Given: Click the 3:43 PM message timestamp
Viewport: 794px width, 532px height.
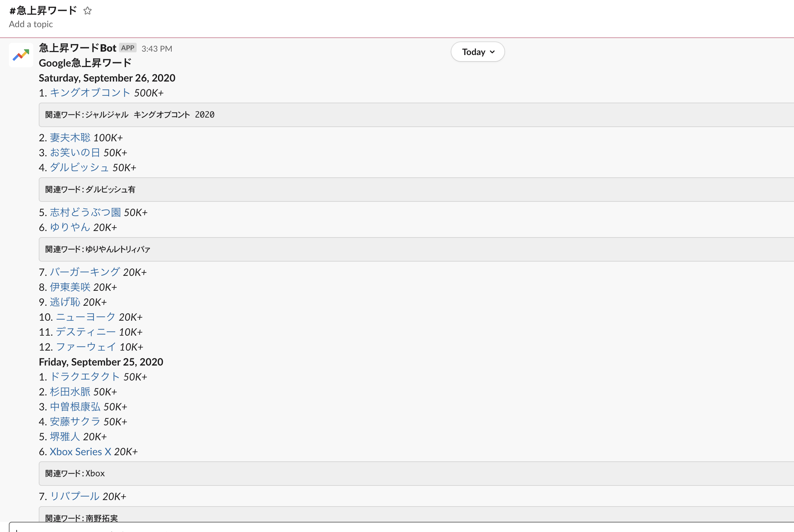Looking at the screenshot, I should point(157,49).
